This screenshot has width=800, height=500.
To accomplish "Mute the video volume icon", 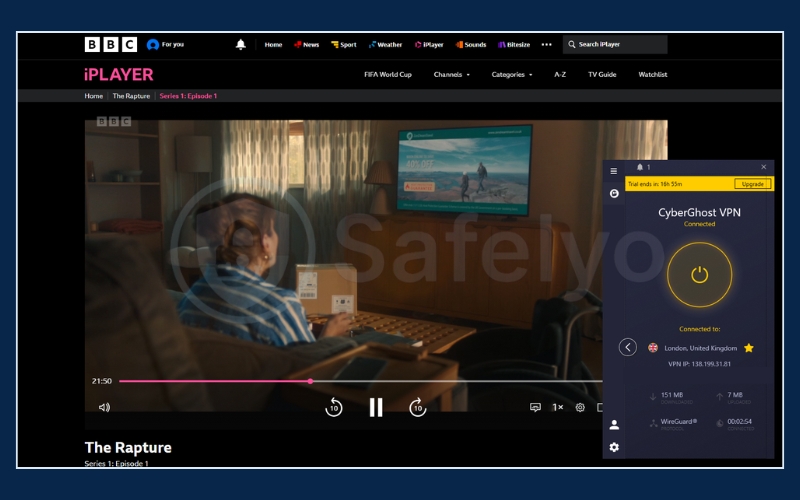I will [x=104, y=407].
